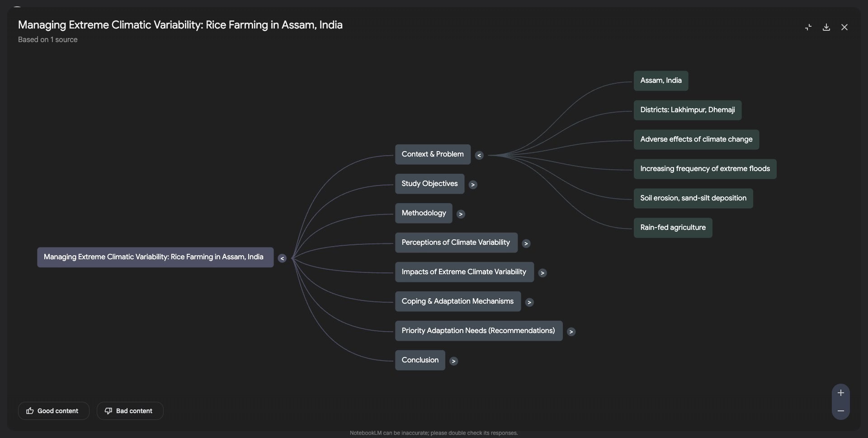Click the Soil erosion, sand-silt deposition node
This screenshot has height=438, width=868.
point(693,198)
